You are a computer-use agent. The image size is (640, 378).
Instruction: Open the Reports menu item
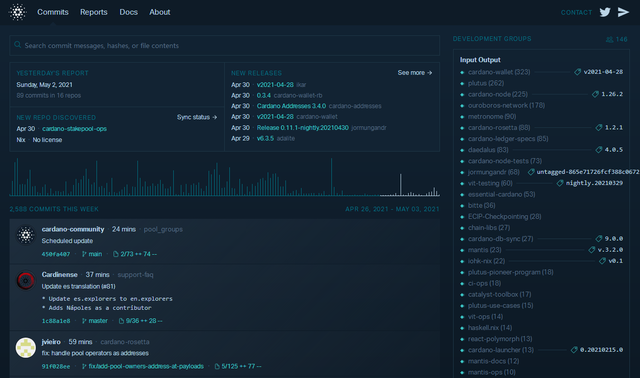93,12
